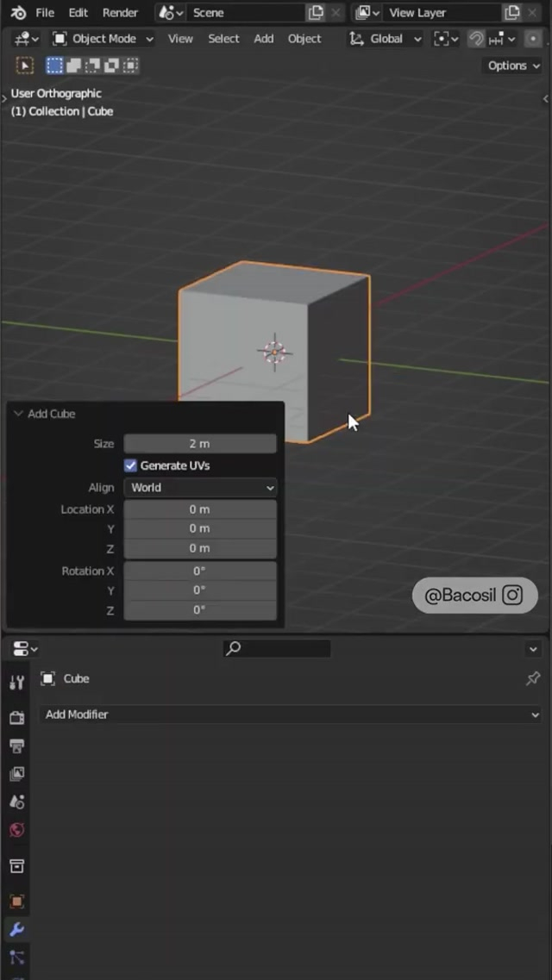Click the Size field showing 2 m
Image resolution: width=552 pixels, height=980 pixels.
pyautogui.click(x=200, y=444)
